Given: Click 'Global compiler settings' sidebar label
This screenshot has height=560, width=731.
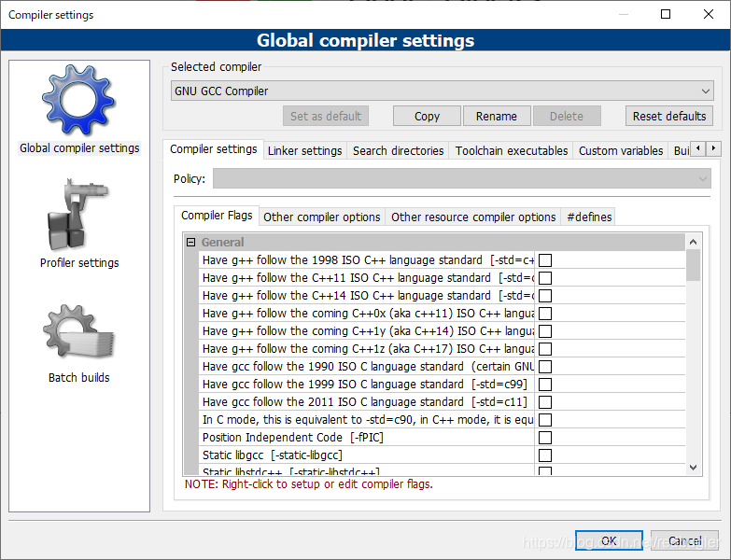Looking at the screenshot, I should [79, 148].
